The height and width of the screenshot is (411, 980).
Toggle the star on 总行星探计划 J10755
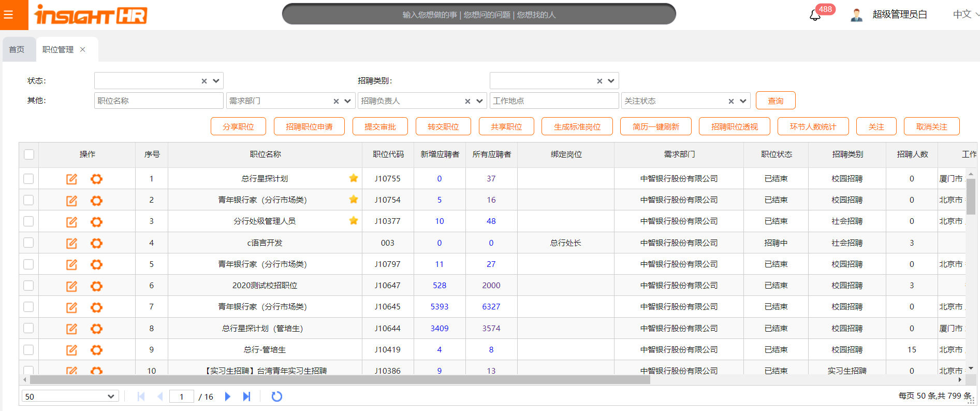coord(354,178)
